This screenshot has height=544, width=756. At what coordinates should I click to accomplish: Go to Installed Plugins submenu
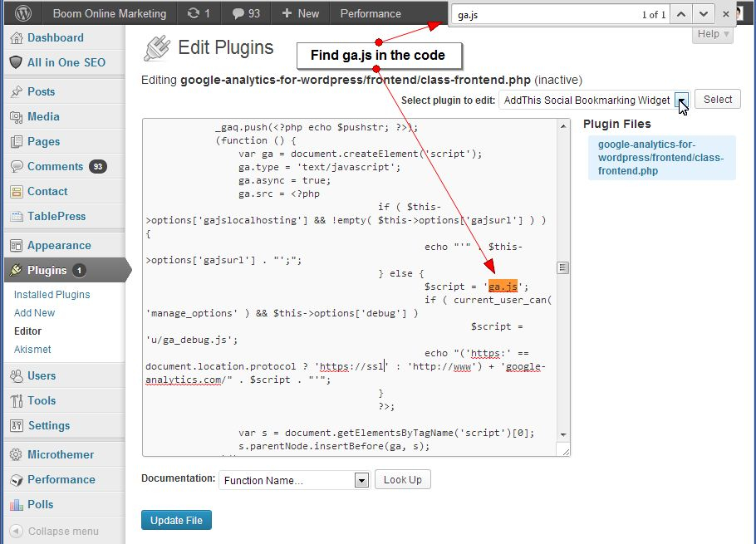click(x=52, y=295)
